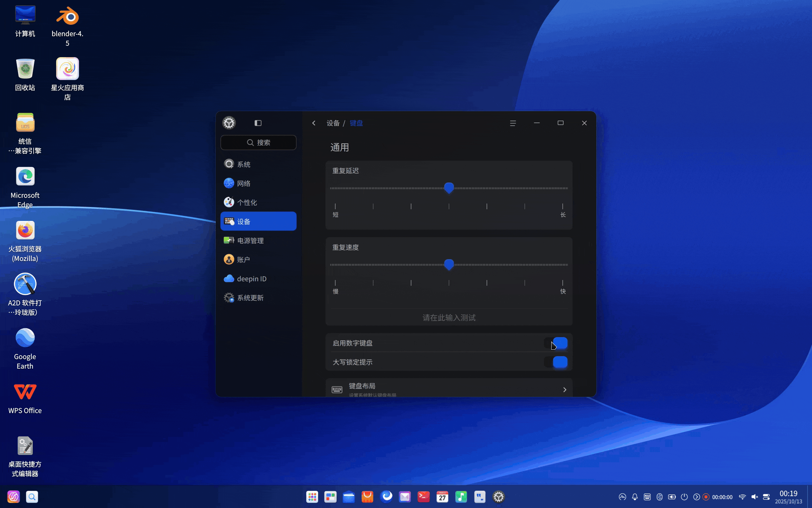The height and width of the screenshot is (508, 812).
Task: Click the Wi-Fi tray icon
Action: 742,497
